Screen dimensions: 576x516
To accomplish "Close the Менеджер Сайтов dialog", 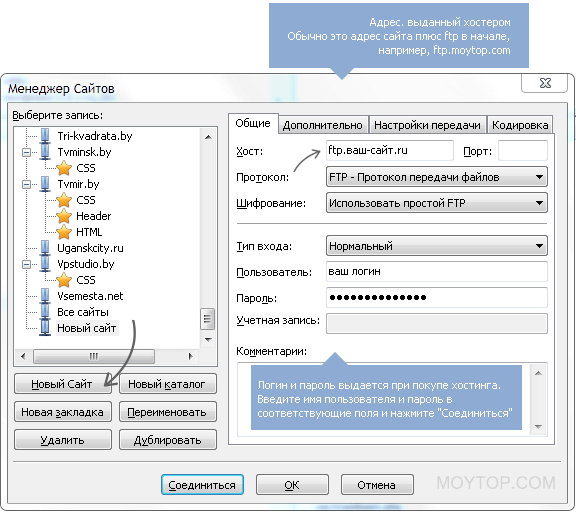I will tap(545, 83).
